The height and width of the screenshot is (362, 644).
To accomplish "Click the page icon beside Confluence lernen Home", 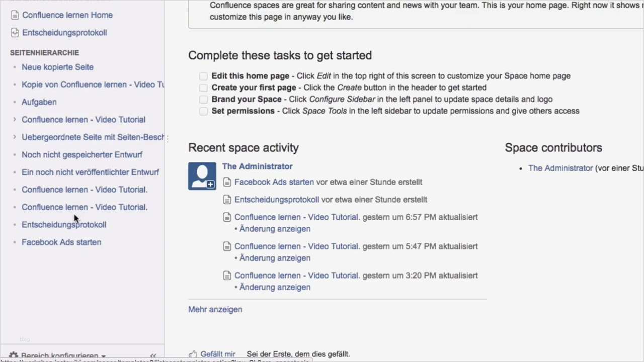I will tap(15, 15).
